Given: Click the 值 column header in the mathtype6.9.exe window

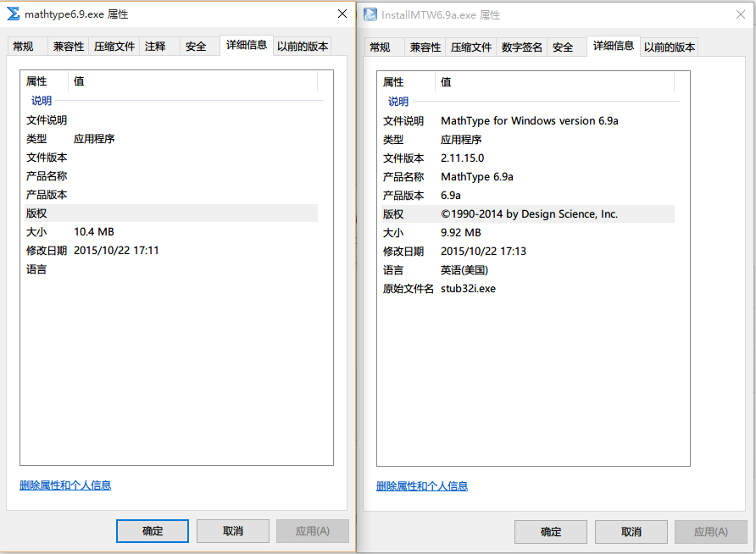Looking at the screenshot, I should click(x=193, y=81).
